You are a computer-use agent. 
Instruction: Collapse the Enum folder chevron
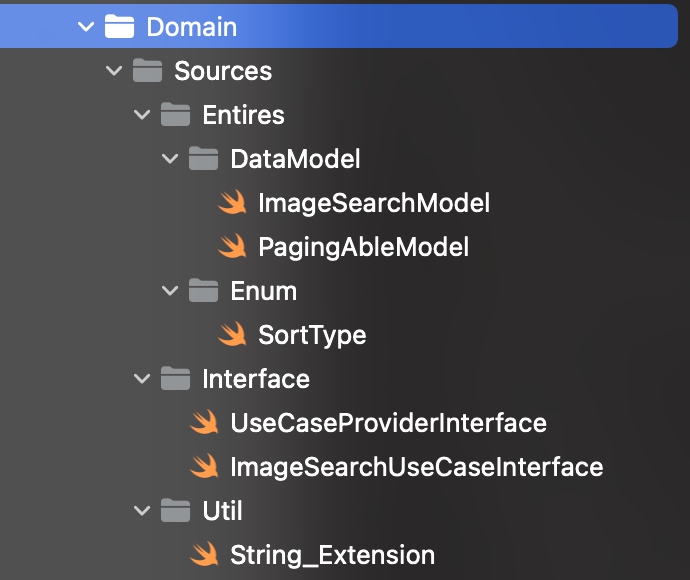click(x=170, y=291)
